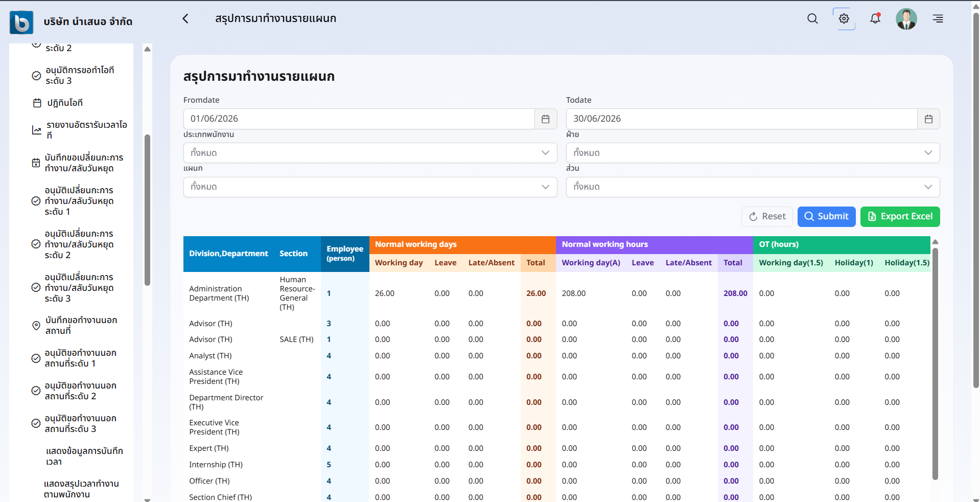Click the SALE (TH) section cell
Screen dimensions: 980x502
pyautogui.click(x=296, y=339)
